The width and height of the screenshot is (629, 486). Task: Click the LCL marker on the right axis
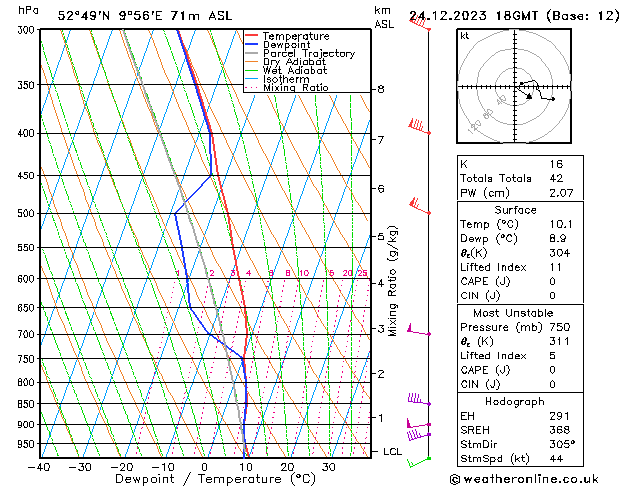coord(393,452)
